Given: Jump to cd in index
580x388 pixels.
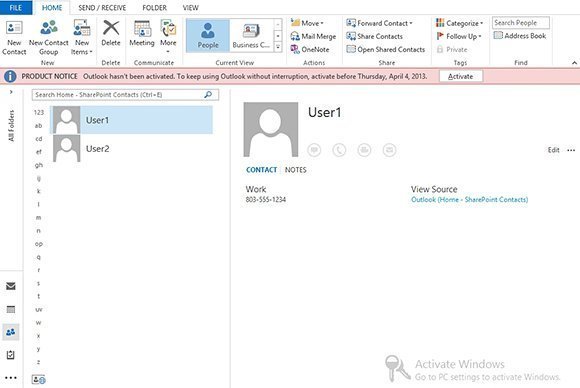Looking at the screenshot, I should click(38, 139).
